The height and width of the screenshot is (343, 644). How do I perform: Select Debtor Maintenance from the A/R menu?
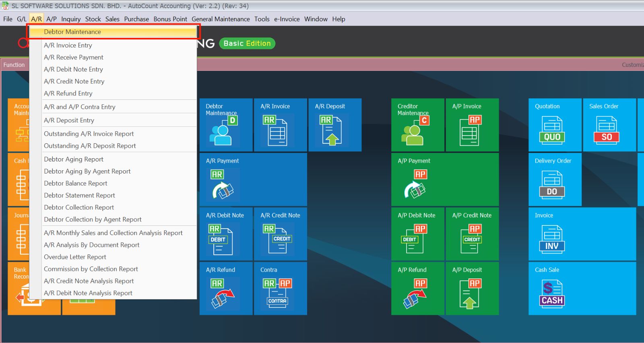[72, 32]
